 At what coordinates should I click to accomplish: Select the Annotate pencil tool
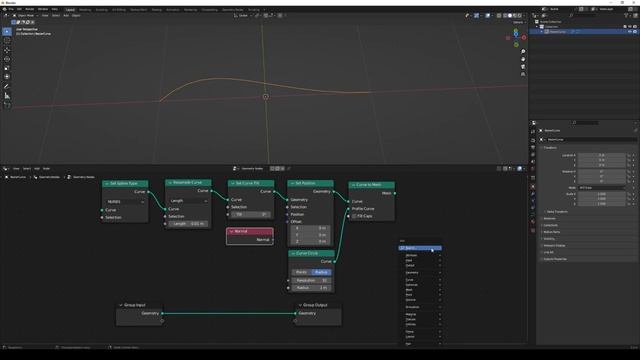7,86
